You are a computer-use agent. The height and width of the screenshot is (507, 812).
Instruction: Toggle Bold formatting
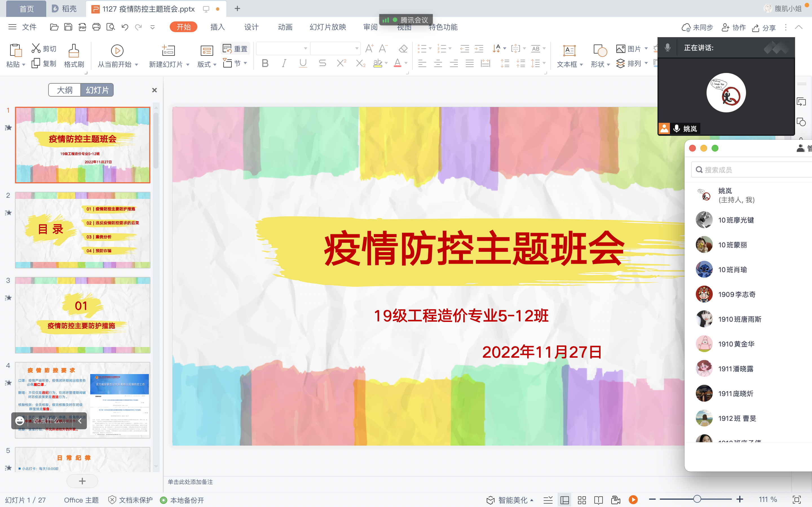(x=265, y=63)
